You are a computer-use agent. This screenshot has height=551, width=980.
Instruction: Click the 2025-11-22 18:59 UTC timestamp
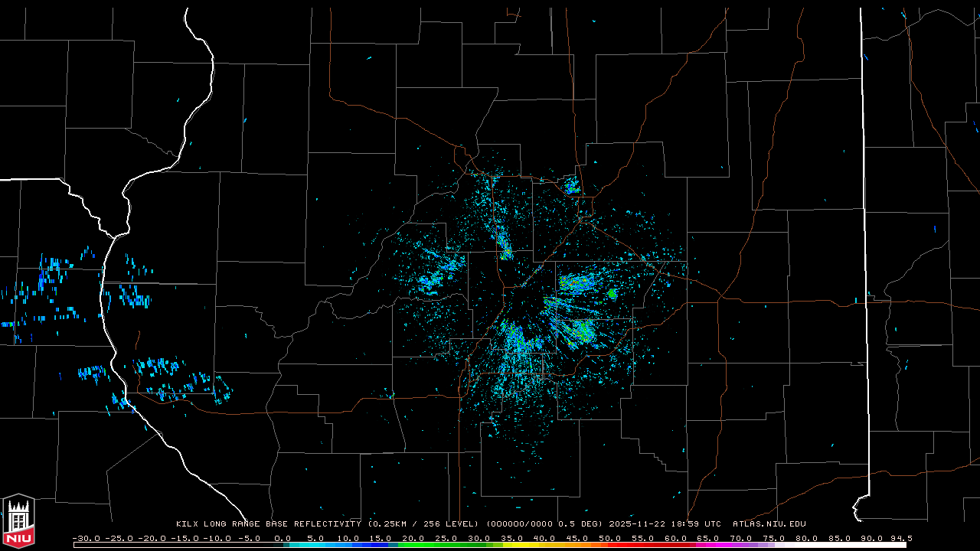click(x=665, y=524)
